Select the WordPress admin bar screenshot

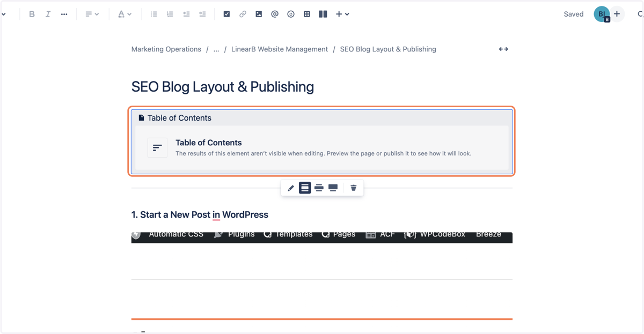322,237
